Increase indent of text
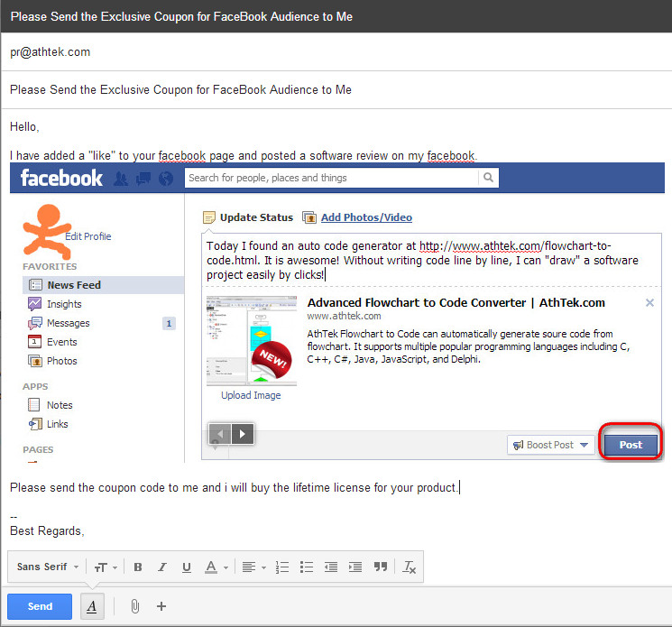672x627 pixels. 355,567
